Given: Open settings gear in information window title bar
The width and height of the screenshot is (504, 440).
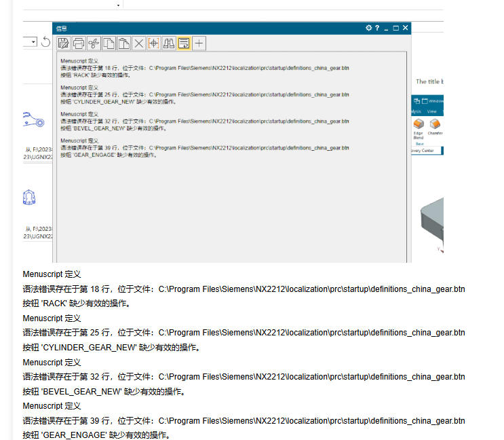Looking at the screenshot, I should point(369,28).
